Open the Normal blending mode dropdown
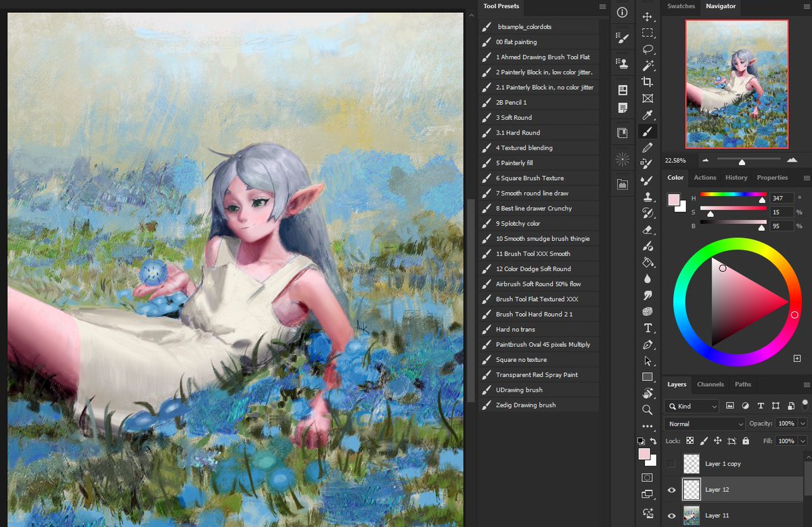 click(704, 423)
